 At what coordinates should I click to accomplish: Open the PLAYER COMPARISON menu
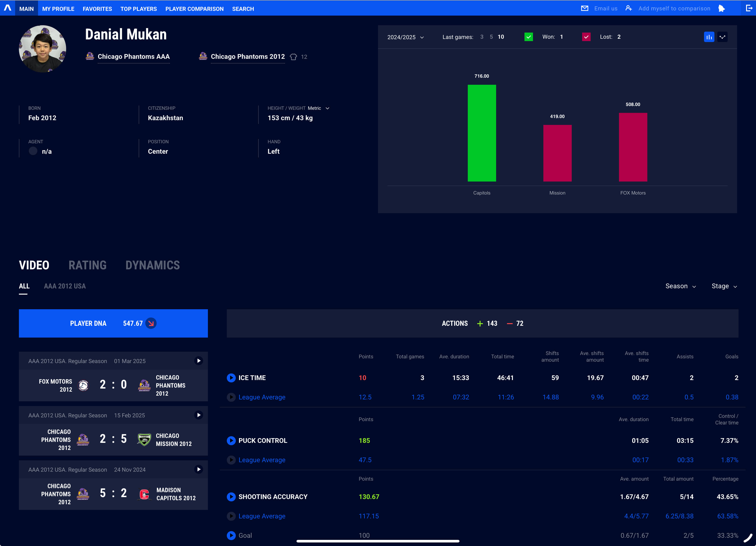(x=194, y=9)
